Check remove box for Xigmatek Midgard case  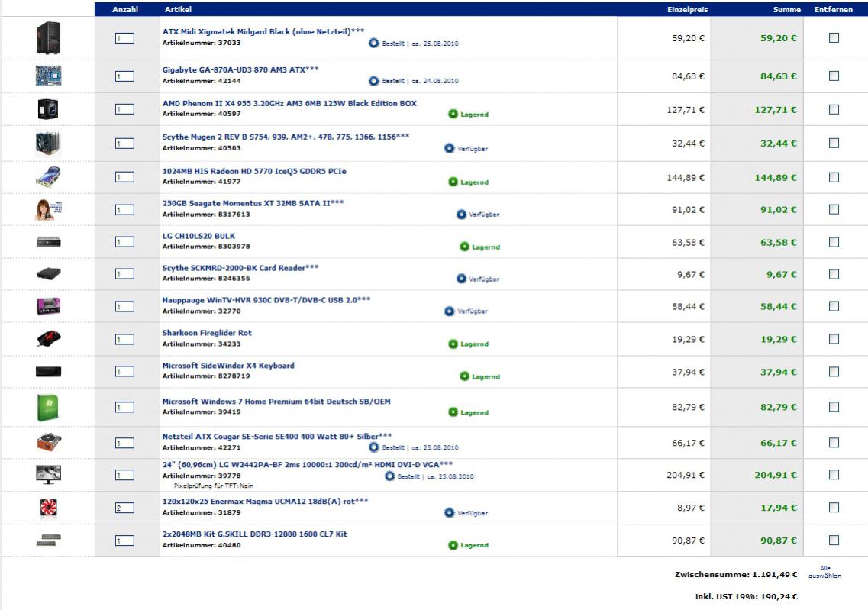pos(834,37)
